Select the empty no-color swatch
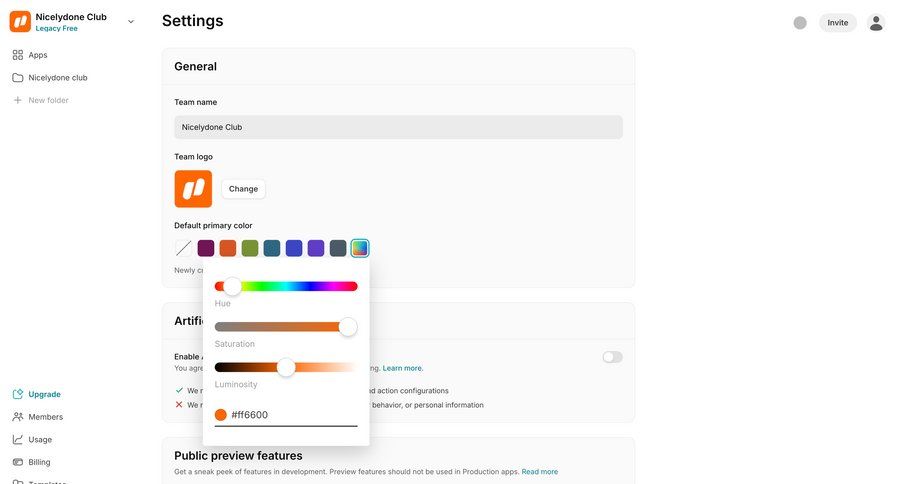900x484 pixels. [x=184, y=248]
